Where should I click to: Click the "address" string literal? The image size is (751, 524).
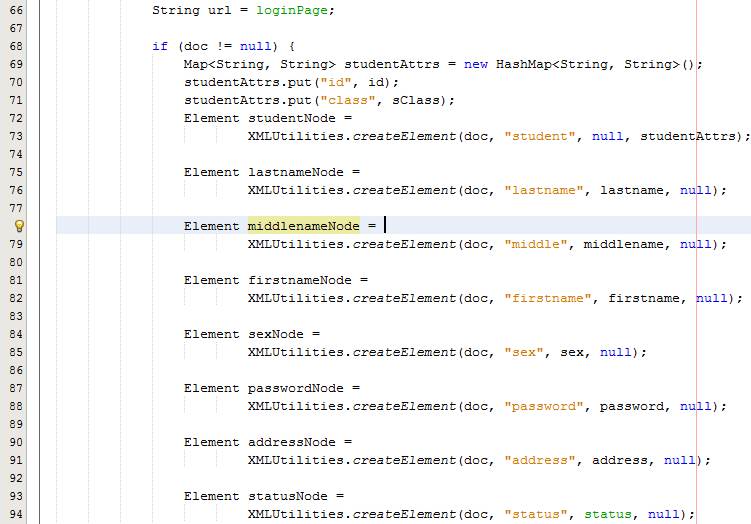[x=540, y=460]
